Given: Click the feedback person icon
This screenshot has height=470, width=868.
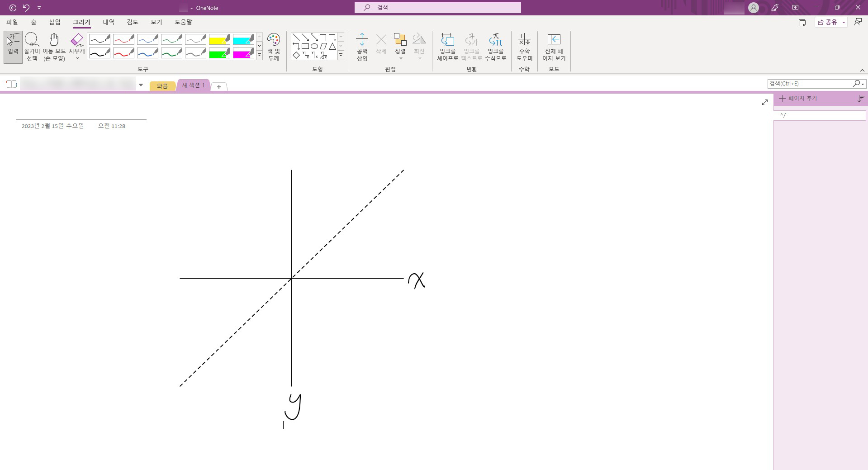Looking at the screenshot, I should pos(858,22).
